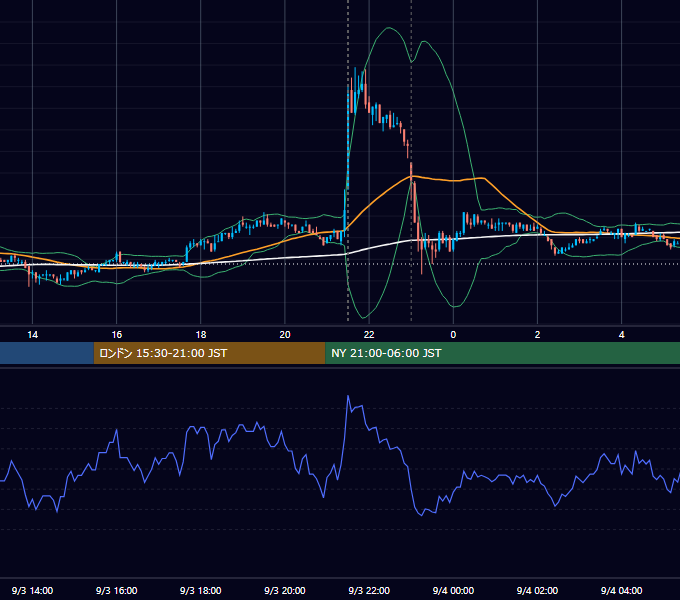Click the hour 0 axis tick label
The image size is (680, 600).
click(453, 335)
